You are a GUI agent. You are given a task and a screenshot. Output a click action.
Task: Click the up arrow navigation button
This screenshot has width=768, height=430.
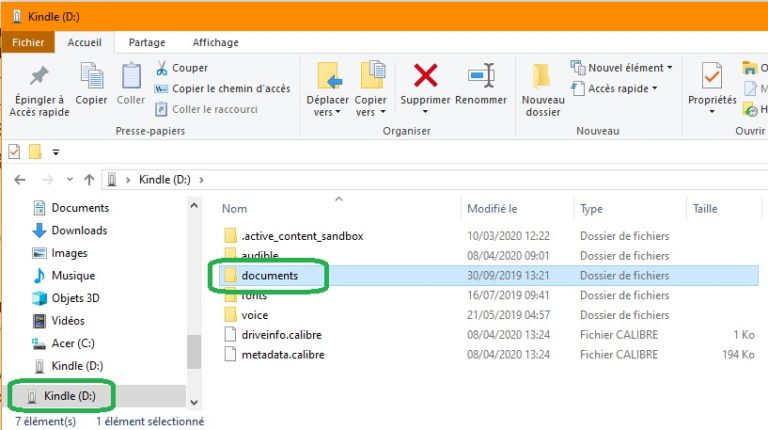pyautogui.click(x=89, y=180)
